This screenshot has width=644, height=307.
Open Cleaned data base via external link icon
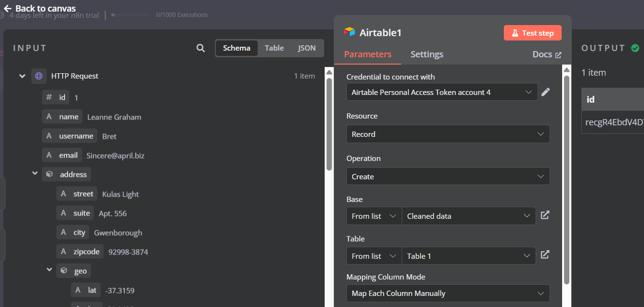pyautogui.click(x=545, y=216)
